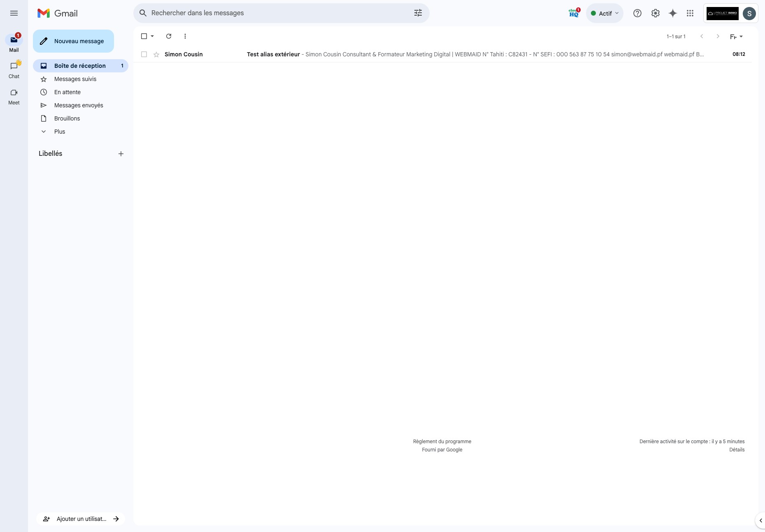
Task: Open Gemini in Gmail
Action: 673,13
